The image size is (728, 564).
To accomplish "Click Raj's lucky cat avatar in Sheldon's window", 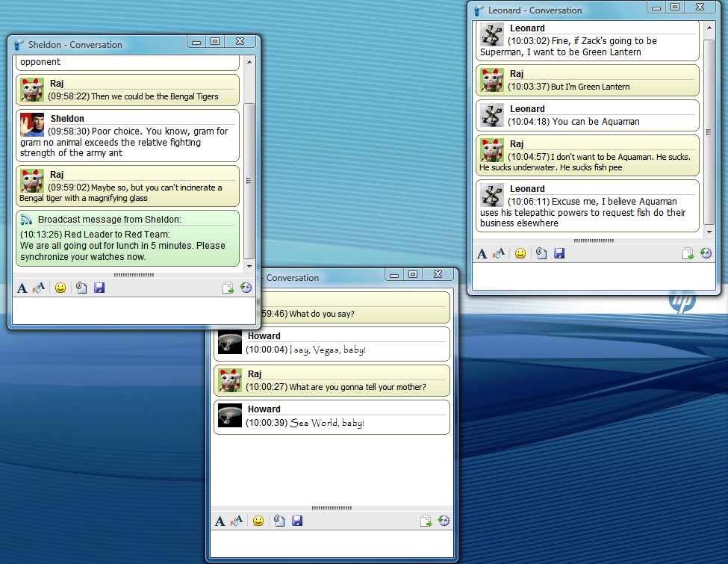I will pyautogui.click(x=31, y=90).
